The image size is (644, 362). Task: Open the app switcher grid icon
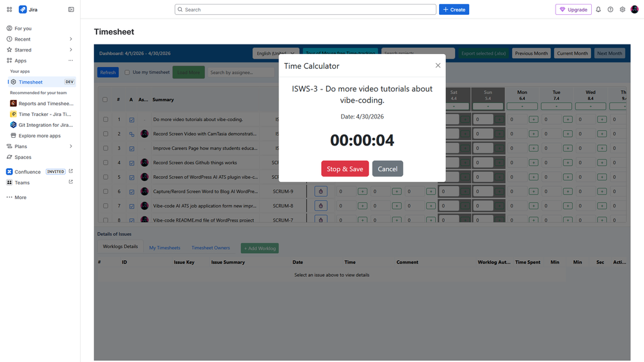(x=10, y=10)
